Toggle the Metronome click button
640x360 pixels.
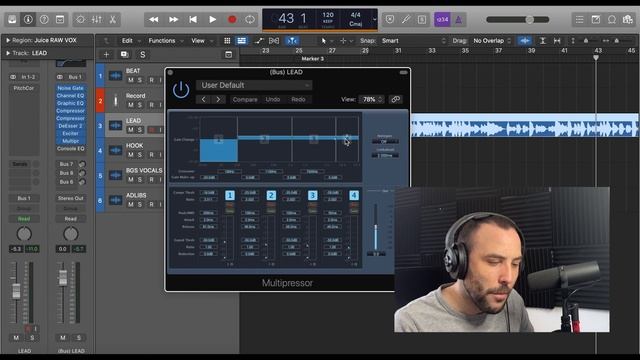[458, 19]
